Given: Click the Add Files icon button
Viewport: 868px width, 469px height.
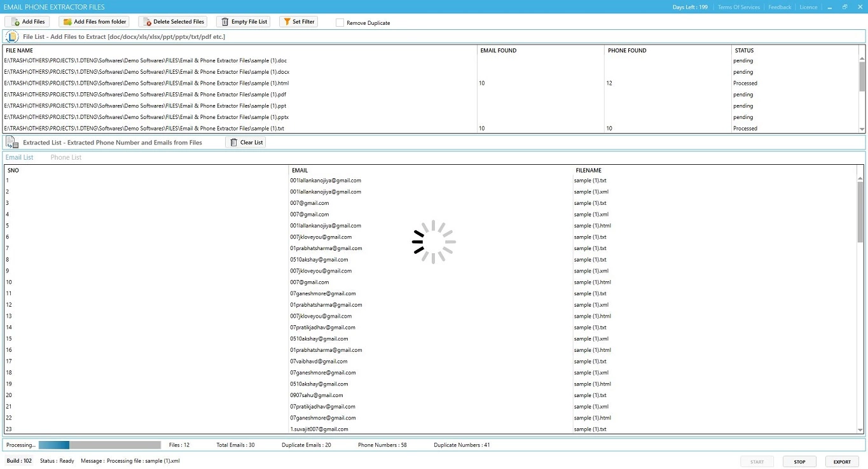Looking at the screenshot, I should pos(16,22).
